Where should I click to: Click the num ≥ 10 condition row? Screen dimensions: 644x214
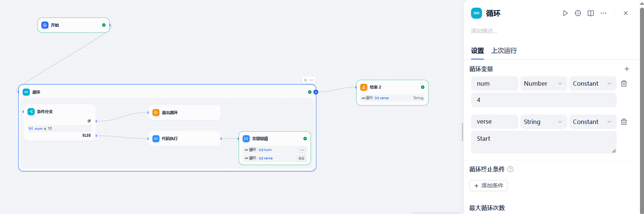click(59, 128)
